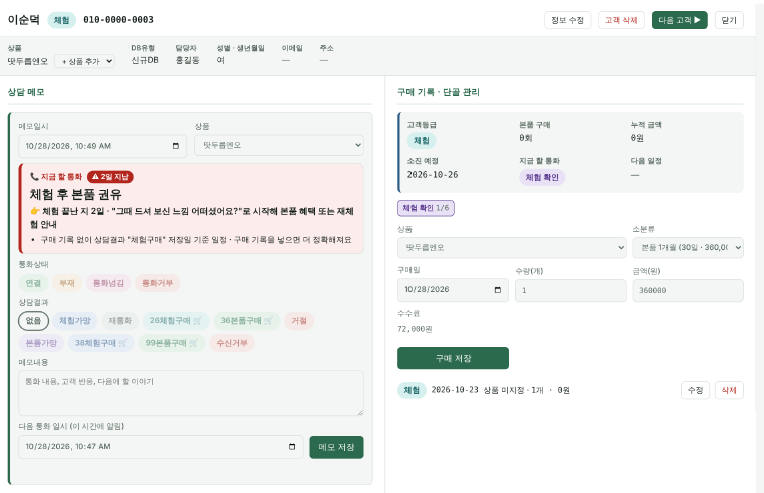
Task: Open calendar picker in 다음 통화 일시 field
Action: 292,447
